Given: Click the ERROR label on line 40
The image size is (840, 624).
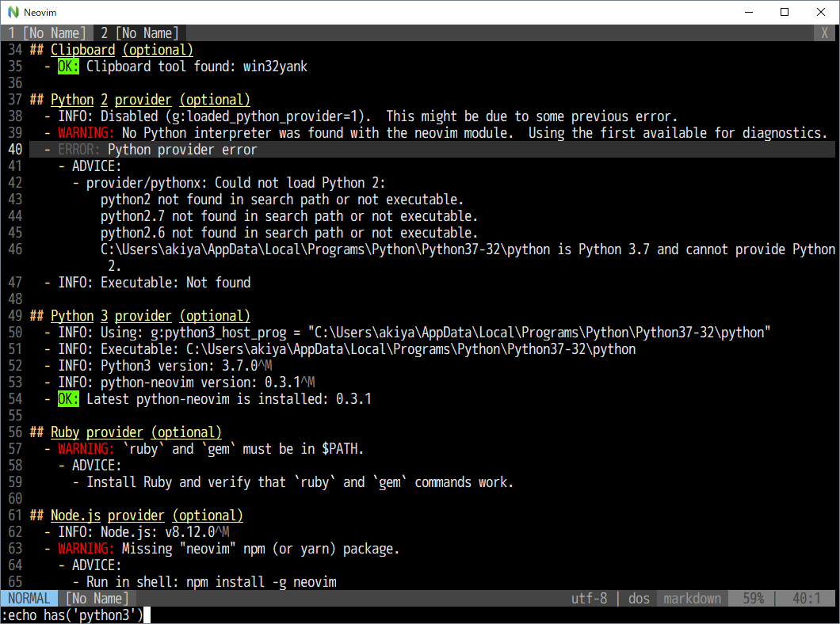Looking at the screenshot, I should (x=78, y=150).
